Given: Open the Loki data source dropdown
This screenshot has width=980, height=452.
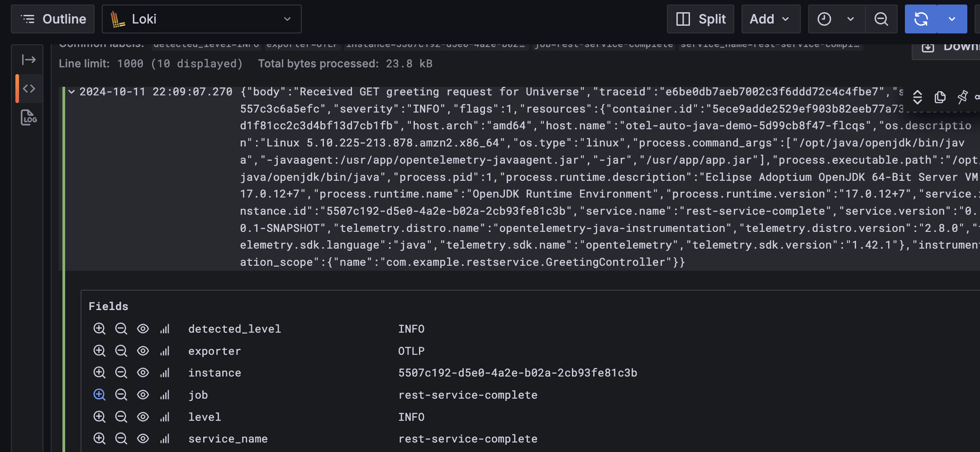Looking at the screenshot, I should (202, 19).
